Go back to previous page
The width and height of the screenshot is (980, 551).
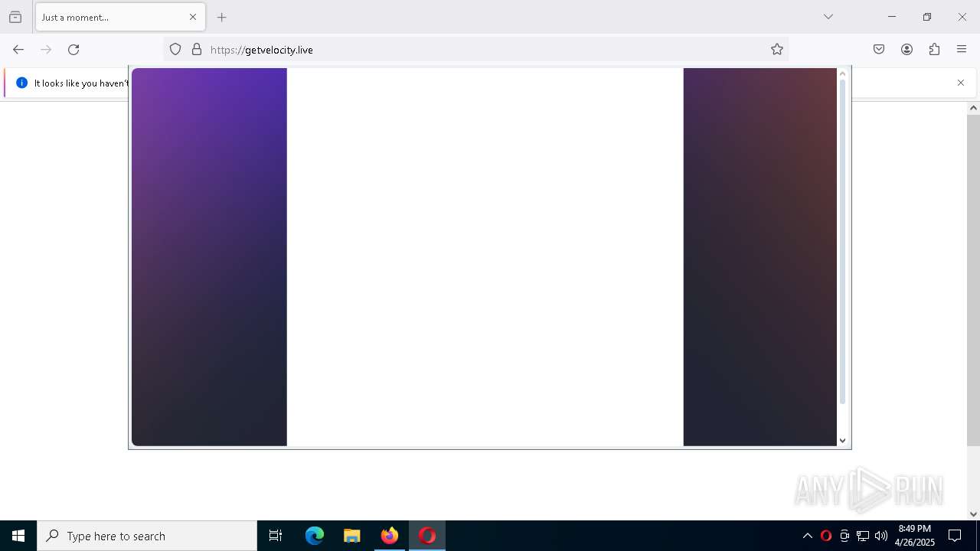18,50
